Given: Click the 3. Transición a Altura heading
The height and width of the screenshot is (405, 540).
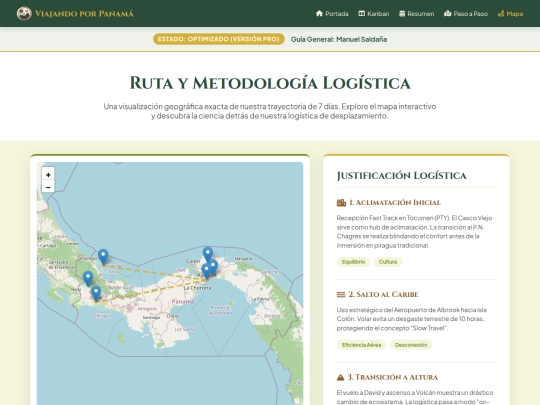Looking at the screenshot, I should tap(393, 377).
